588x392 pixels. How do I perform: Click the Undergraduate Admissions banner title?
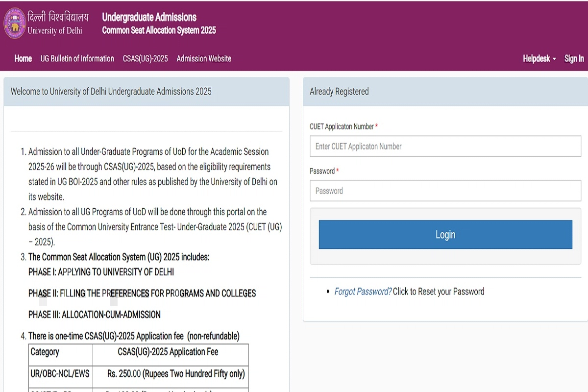coord(149,18)
